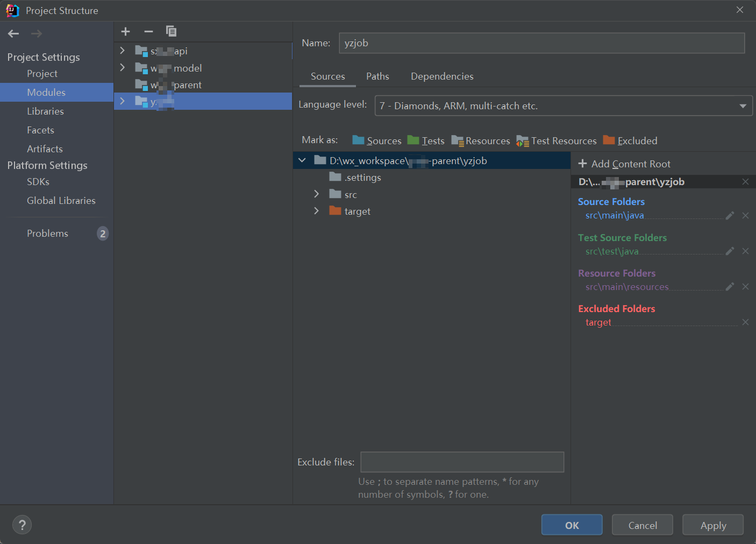Click src\test\java test folder path
Viewport: 756px width, 544px height.
(612, 251)
